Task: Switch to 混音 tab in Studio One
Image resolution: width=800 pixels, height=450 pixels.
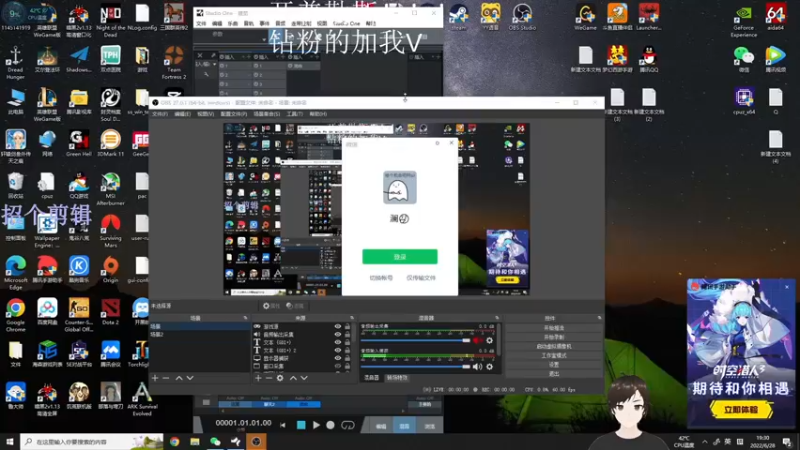Action: [405, 426]
